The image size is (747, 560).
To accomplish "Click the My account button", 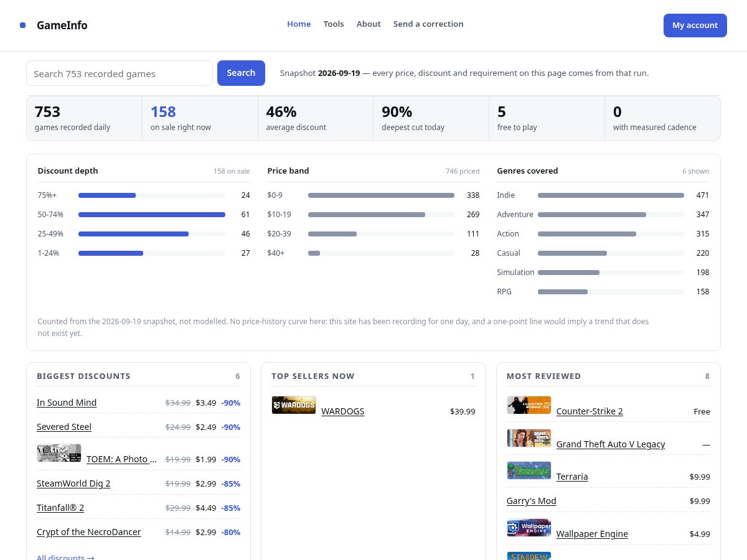I will click(x=695, y=26).
